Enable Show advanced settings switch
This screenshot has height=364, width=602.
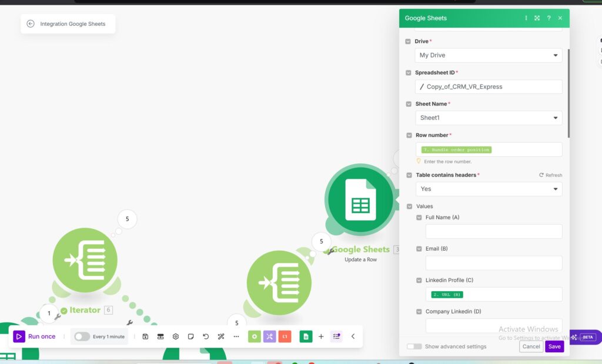[414, 346]
